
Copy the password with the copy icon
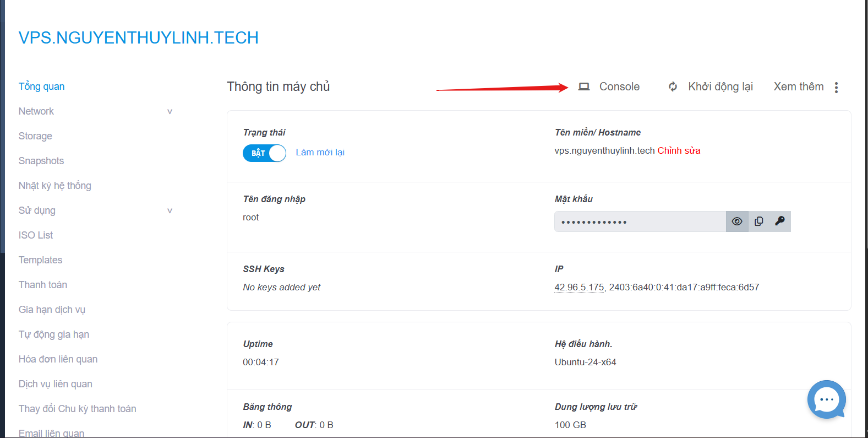(759, 221)
